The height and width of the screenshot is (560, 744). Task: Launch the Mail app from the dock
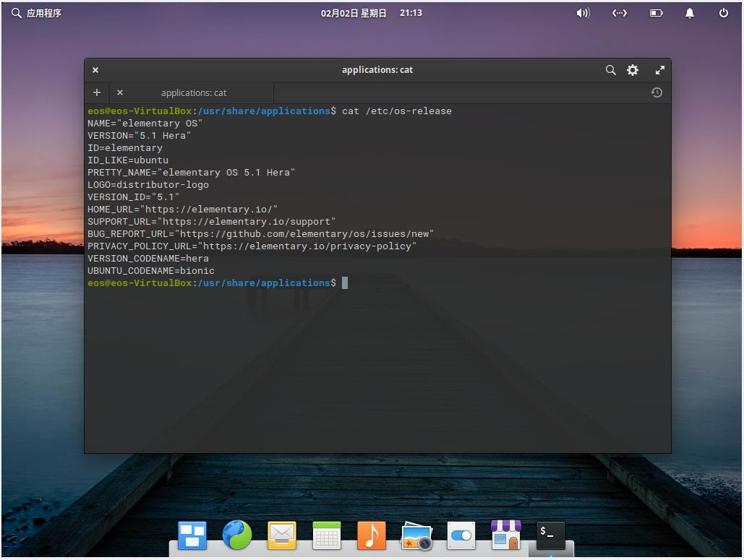click(281, 535)
